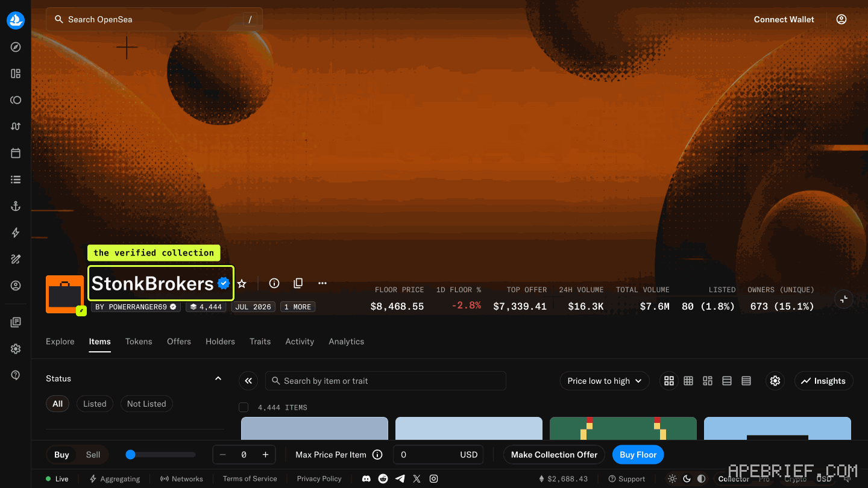Click the Buy Floor button
The image size is (868, 488).
click(x=638, y=455)
